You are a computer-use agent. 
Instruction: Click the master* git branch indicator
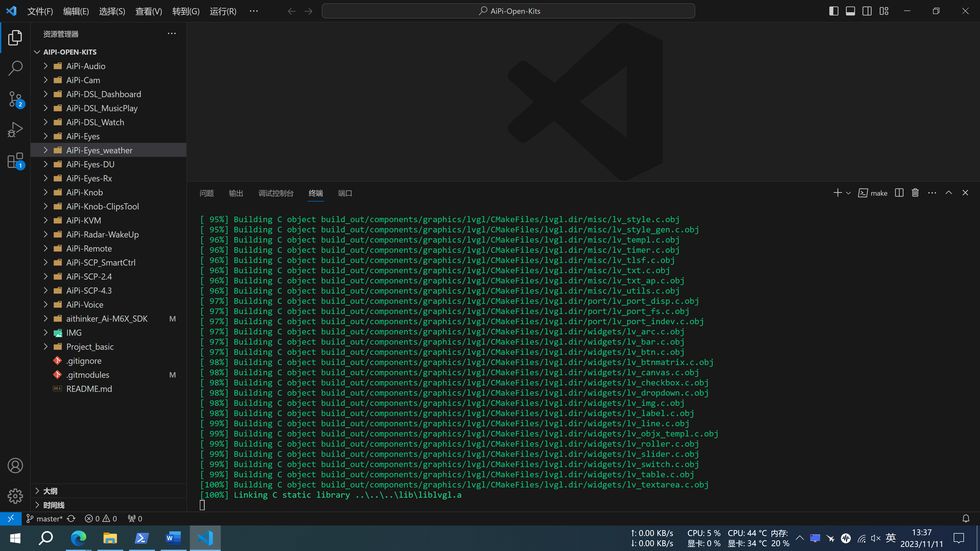point(44,519)
